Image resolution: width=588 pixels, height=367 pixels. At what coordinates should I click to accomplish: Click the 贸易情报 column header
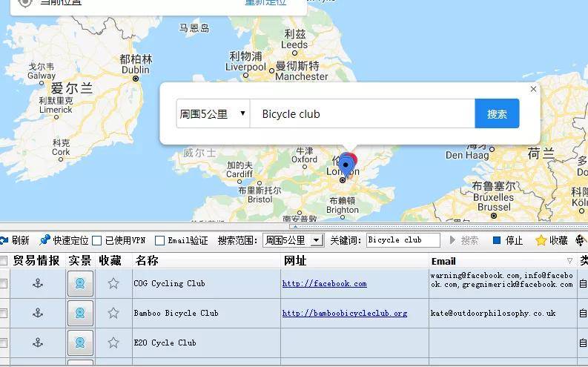click(x=36, y=260)
